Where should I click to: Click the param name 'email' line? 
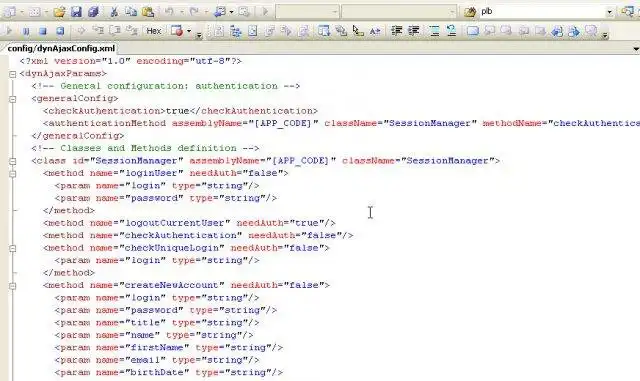pos(157,360)
